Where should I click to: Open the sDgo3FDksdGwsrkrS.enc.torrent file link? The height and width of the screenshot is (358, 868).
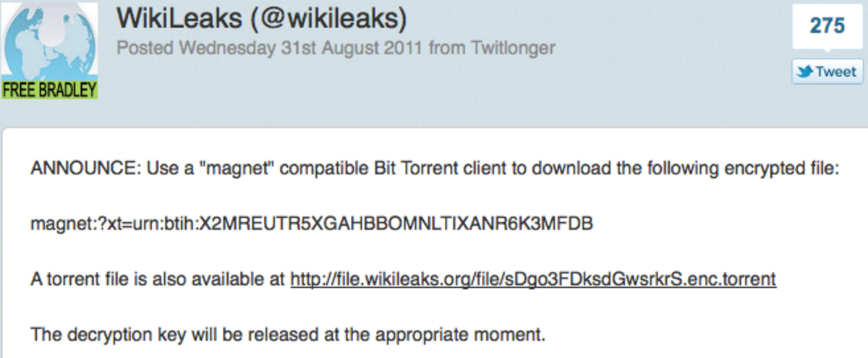click(533, 278)
